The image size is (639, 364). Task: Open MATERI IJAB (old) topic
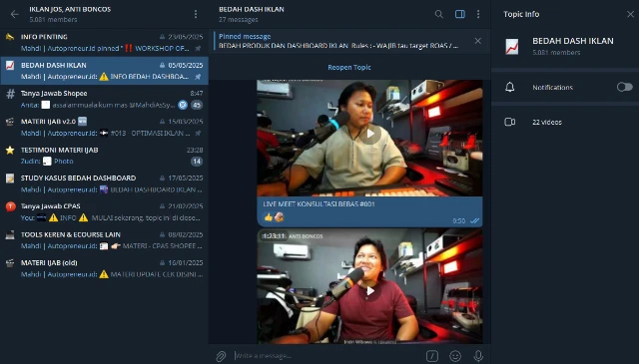[104, 268]
